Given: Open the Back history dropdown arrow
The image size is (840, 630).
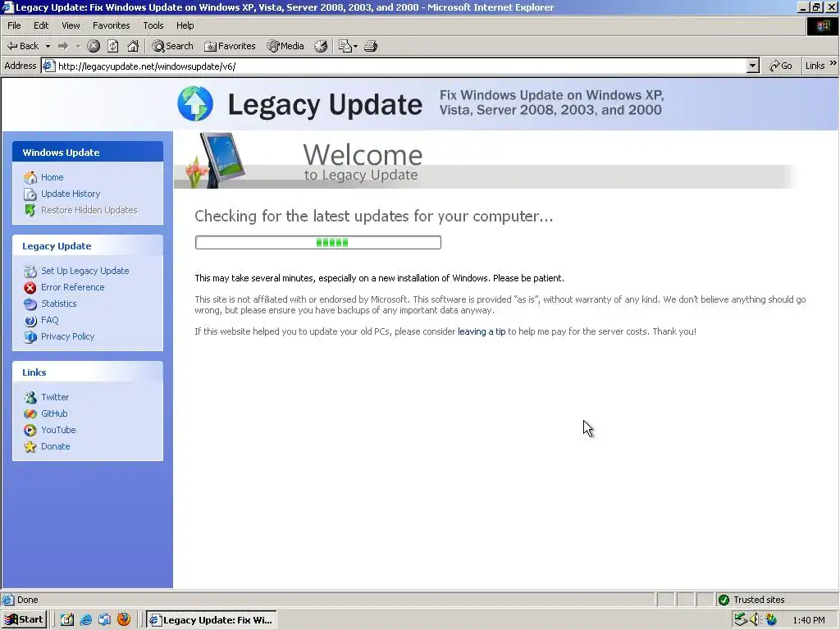Looking at the screenshot, I should coord(48,46).
